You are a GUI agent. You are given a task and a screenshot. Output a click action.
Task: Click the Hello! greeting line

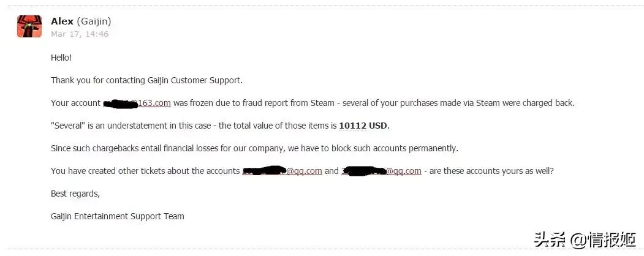click(x=61, y=58)
